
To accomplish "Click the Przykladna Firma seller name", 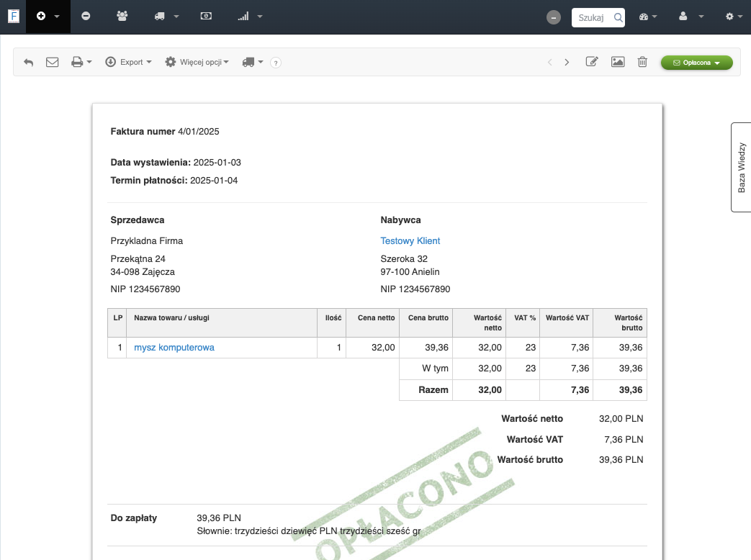I will [147, 240].
